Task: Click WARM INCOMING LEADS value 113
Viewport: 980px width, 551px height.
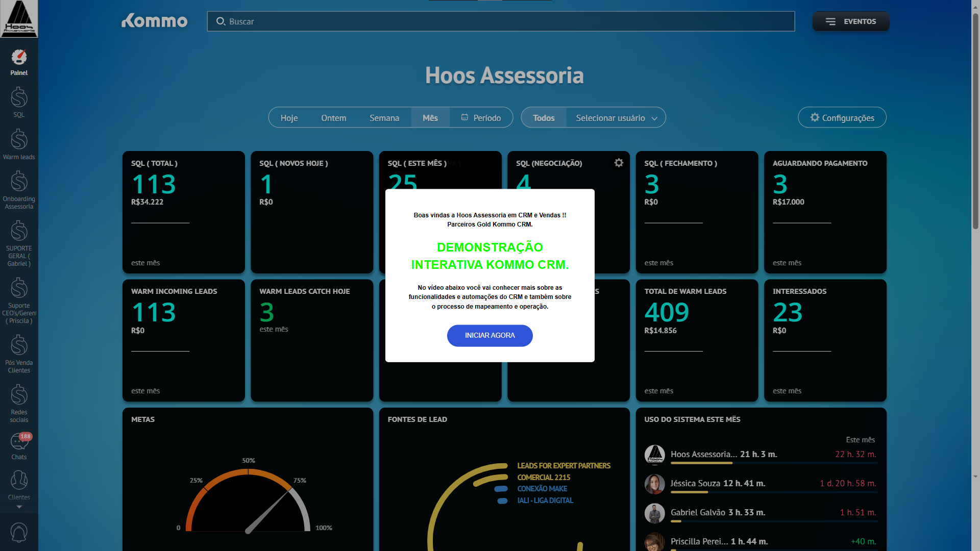Action: click(x=154, y=312)
